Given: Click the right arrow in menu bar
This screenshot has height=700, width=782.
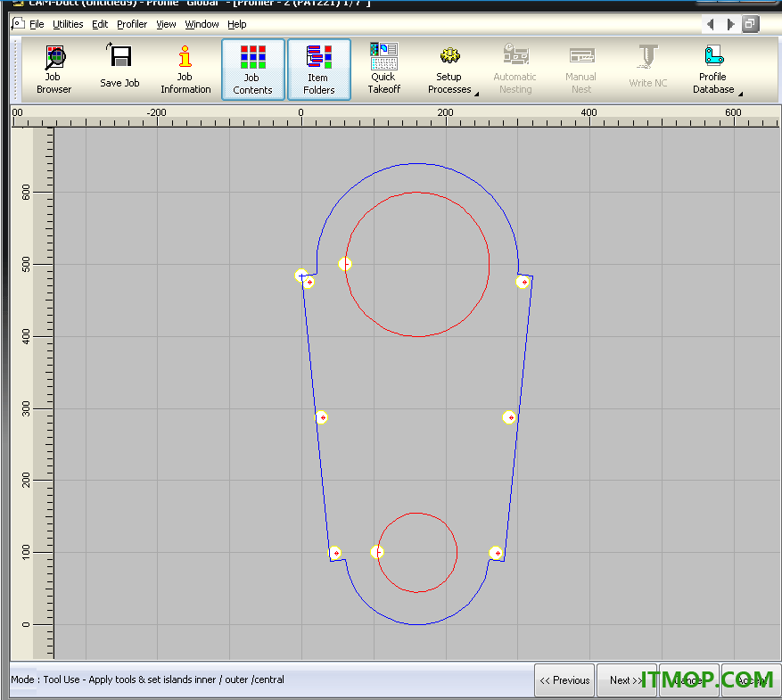Looking at the screenshot, I should click(x=730, y=24).
